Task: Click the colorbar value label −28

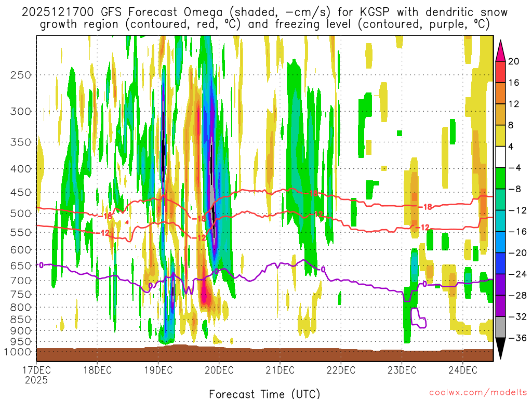Action: 517,296
